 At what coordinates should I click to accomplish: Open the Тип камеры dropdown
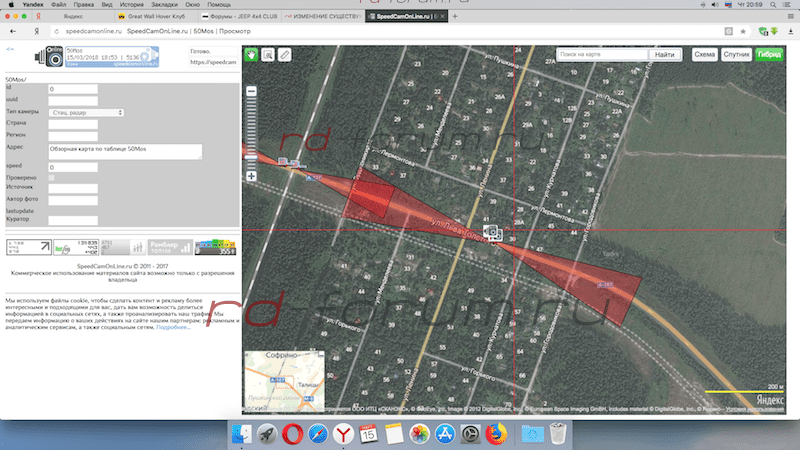86,113
